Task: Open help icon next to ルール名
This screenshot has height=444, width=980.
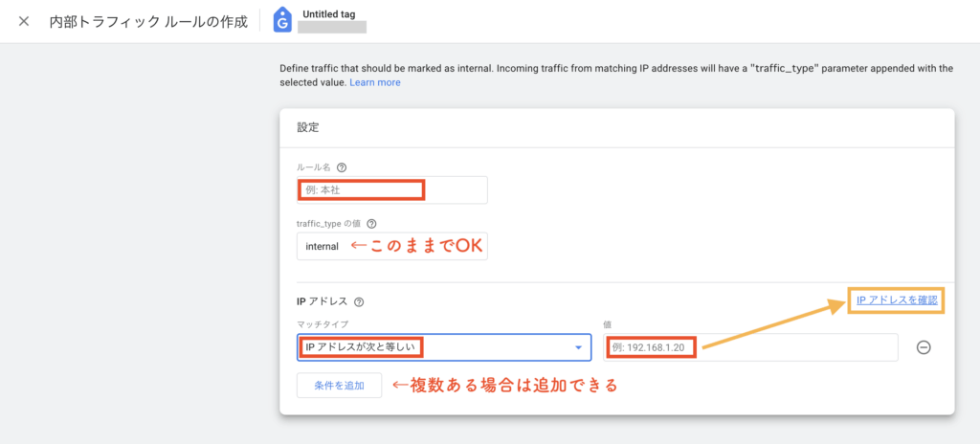Action: (342, 166)
